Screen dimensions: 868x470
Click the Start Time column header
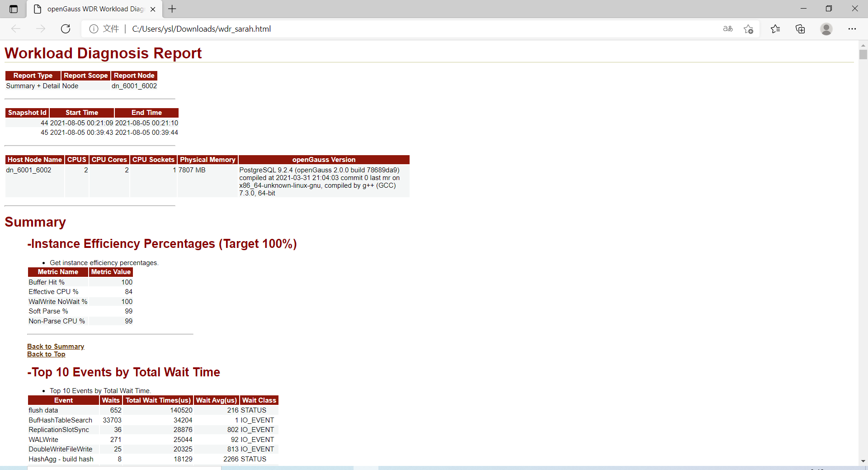coord(82,113)
